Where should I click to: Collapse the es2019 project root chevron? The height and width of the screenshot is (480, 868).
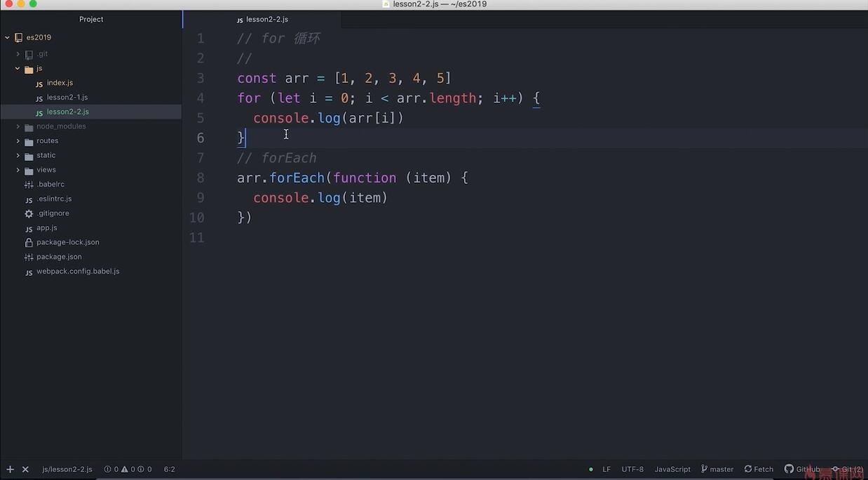(x=7, y=37)
